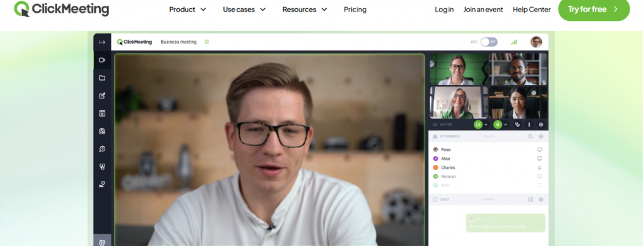This screenshot has height=246, width=644.
Task: Search attendees with the magnifier icon
Action: tap(530, 137)
